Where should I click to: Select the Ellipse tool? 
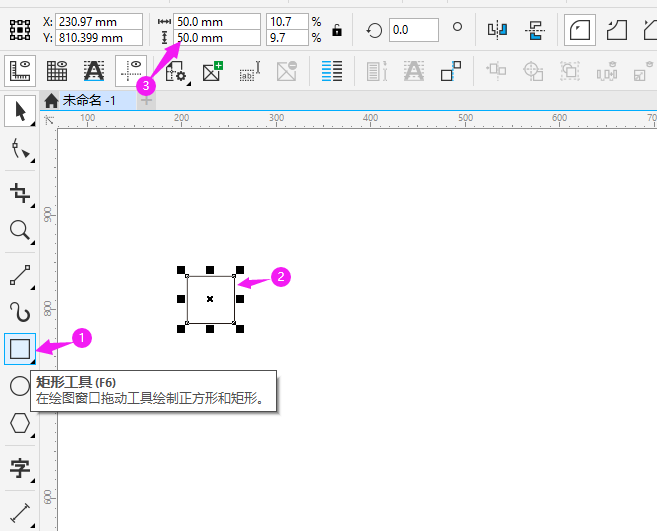pos(20,386)
